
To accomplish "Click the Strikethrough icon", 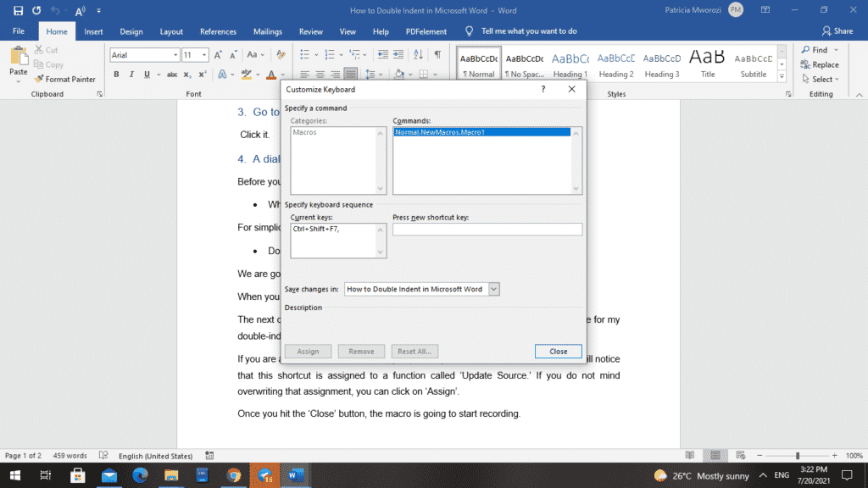I will pyautogui.click(x=172, y=75).
